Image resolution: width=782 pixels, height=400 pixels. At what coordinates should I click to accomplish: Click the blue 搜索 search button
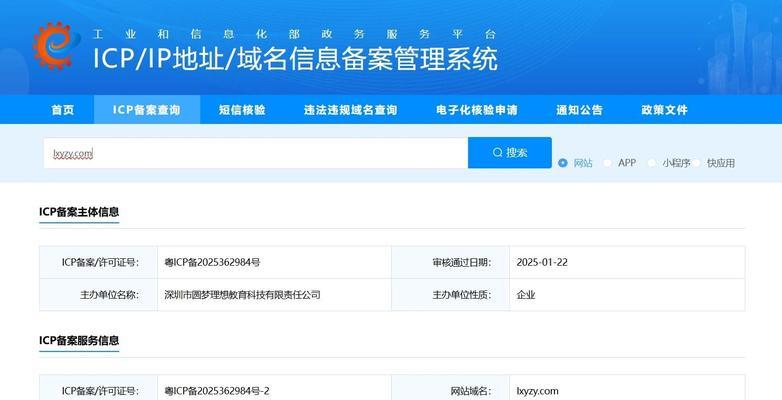pyautogui.click(x=510, y=153)
